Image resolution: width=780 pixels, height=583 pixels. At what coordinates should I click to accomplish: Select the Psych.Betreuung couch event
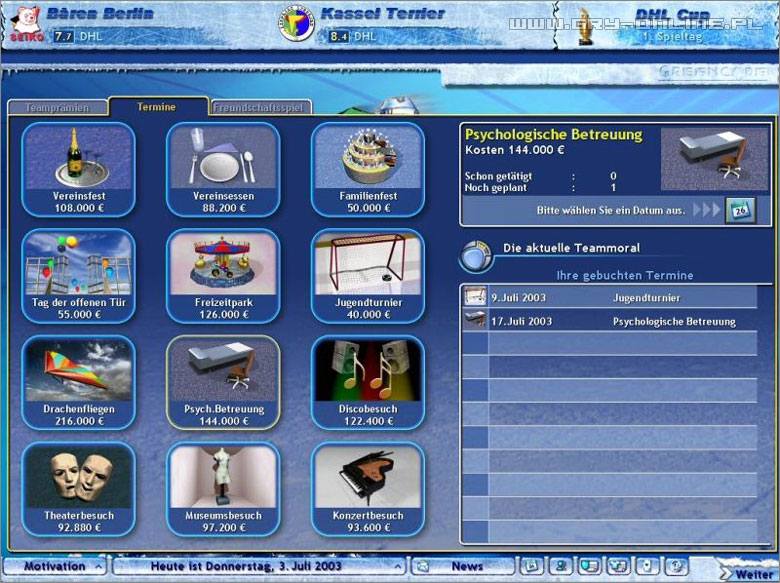coord(223,383)
